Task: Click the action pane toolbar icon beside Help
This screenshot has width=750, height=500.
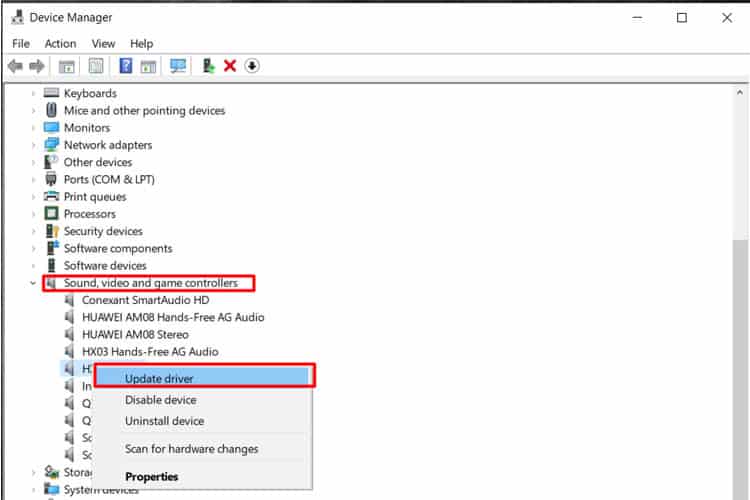Action: 148,66
